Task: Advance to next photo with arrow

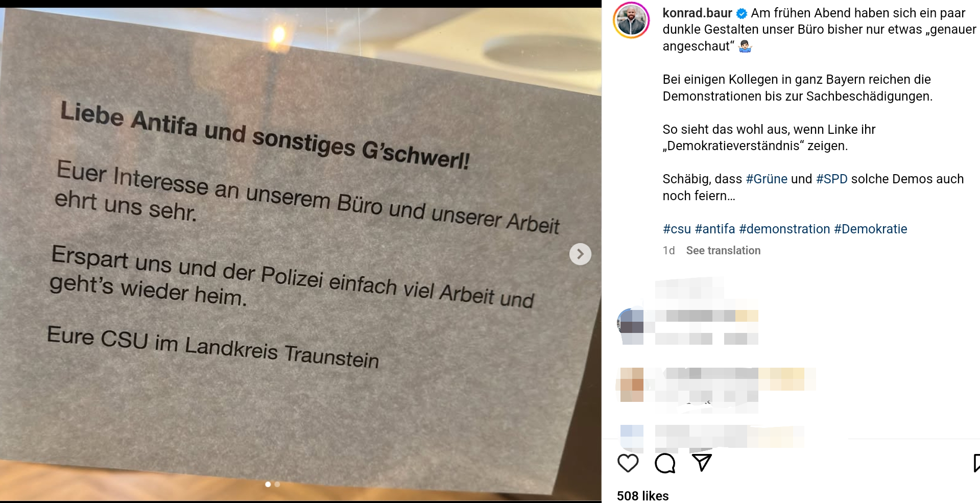Action: (580, 254)
